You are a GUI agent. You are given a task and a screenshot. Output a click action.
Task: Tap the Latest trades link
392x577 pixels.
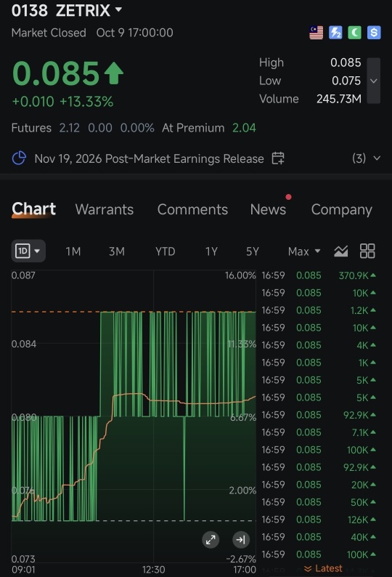point(323,568)
